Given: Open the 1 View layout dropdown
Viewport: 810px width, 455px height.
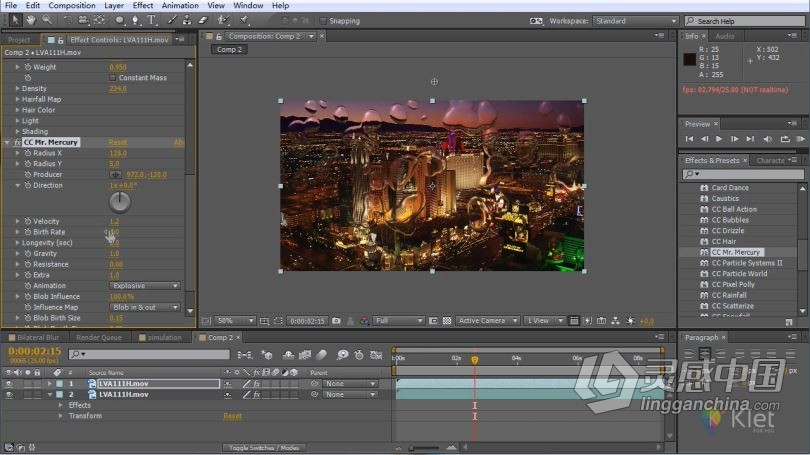Looking at the screenshot, I should 544,321.
